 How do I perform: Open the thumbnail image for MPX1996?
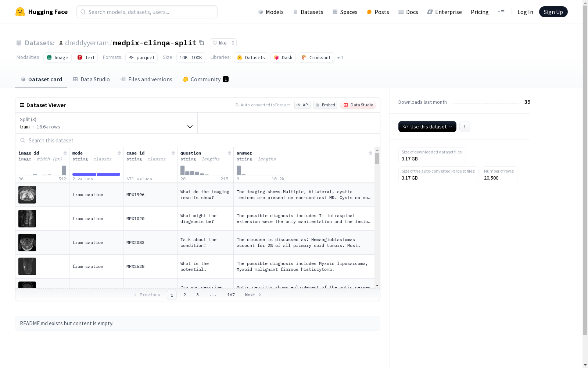coord(27,195)
